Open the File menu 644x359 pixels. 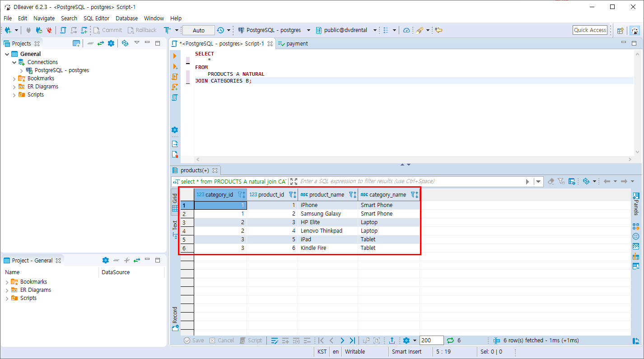pos(8,18)
